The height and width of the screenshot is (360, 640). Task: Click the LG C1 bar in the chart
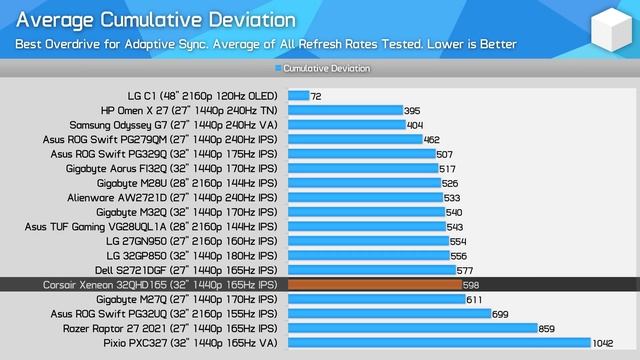click(299, 96)
